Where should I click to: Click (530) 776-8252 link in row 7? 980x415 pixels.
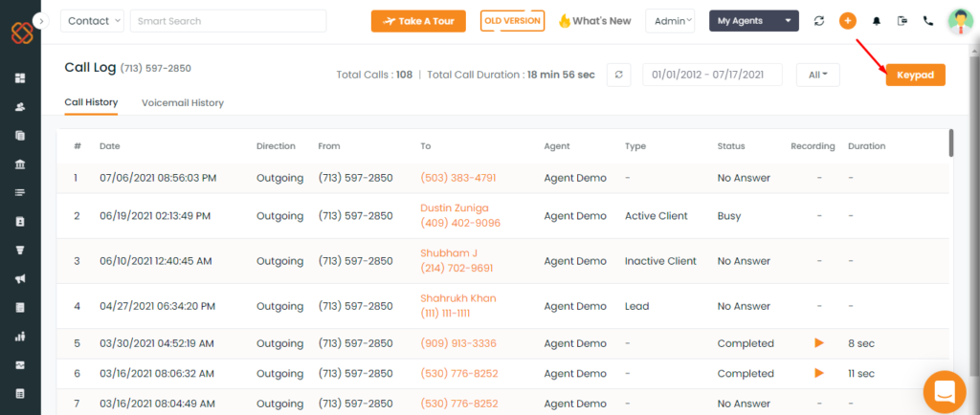pos(459,404)
